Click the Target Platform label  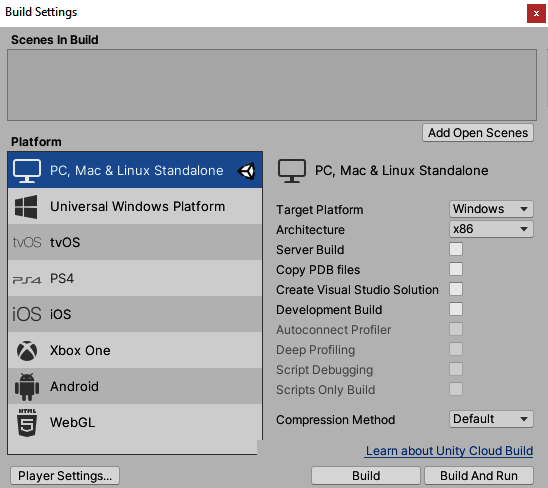coord(319,210)
